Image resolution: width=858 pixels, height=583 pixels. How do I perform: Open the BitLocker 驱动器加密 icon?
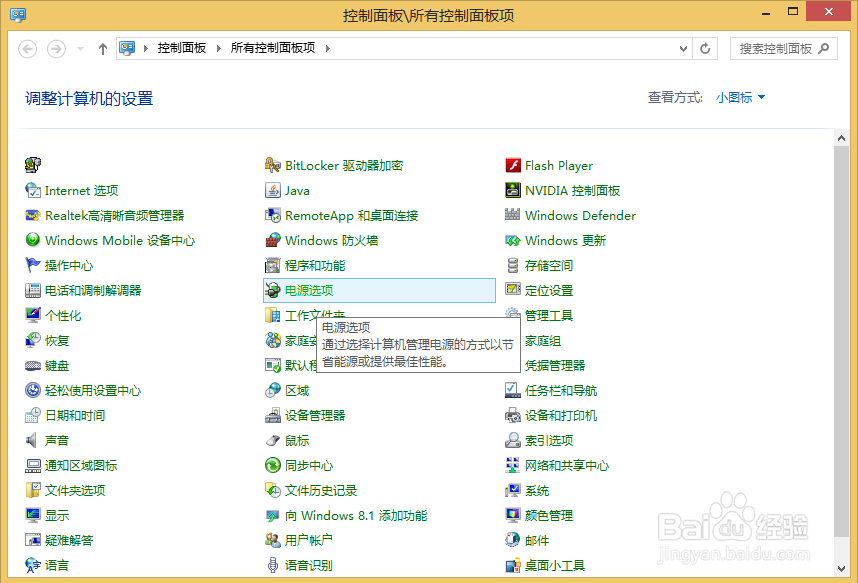[x=273, y=165]
